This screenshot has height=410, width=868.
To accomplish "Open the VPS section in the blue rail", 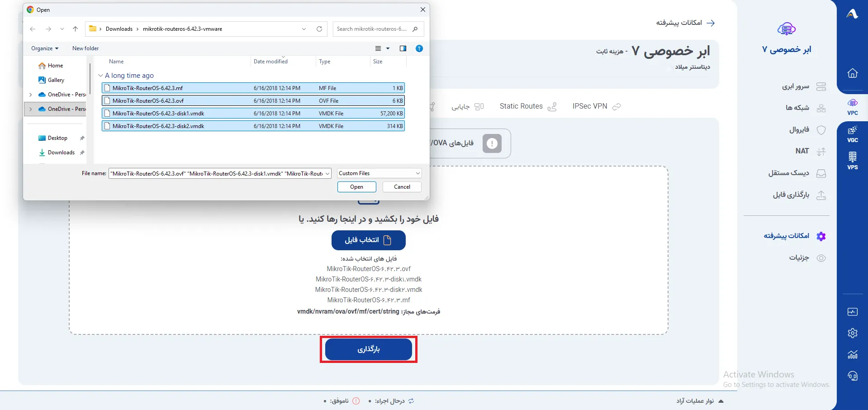I will (x=852, y=161).
